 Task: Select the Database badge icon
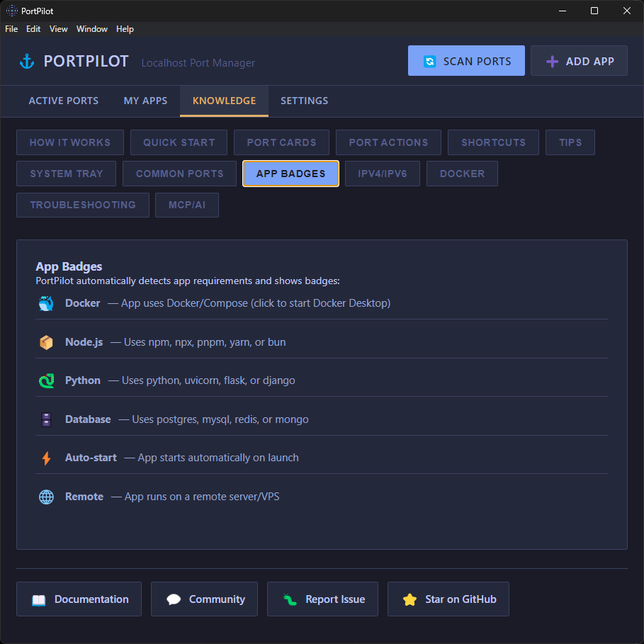tap(46, 419)
